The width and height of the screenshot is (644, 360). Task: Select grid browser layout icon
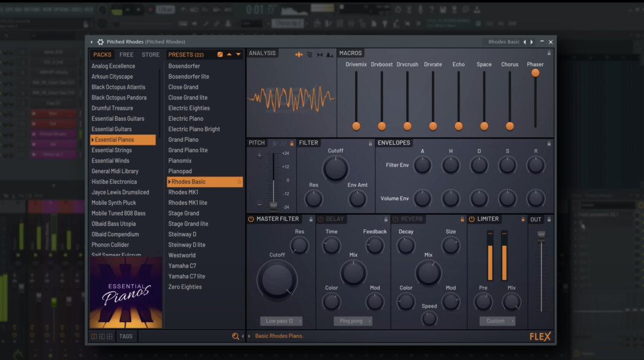110,336
